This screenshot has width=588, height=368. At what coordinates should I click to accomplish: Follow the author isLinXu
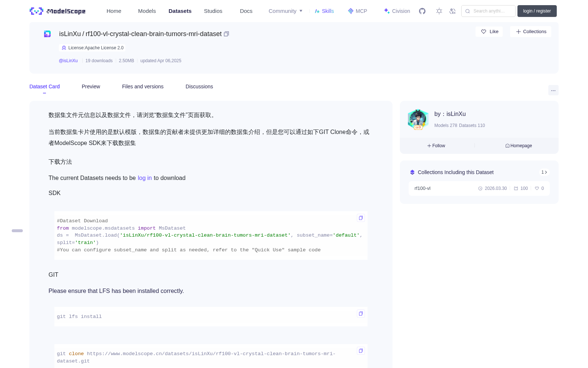pyautogui.click(x=436, y=146)
